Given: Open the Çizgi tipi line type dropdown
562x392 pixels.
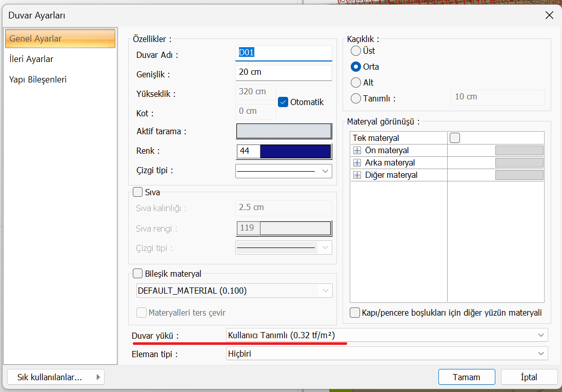Looking at the screenshot, I should (284, 171).
